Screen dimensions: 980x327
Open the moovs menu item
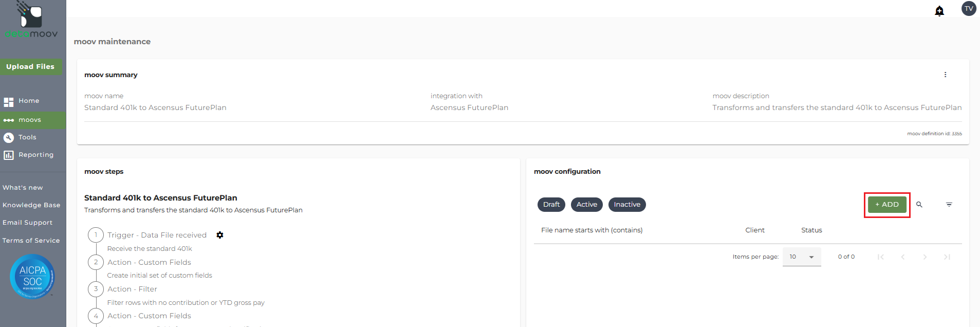click(33, 120)
